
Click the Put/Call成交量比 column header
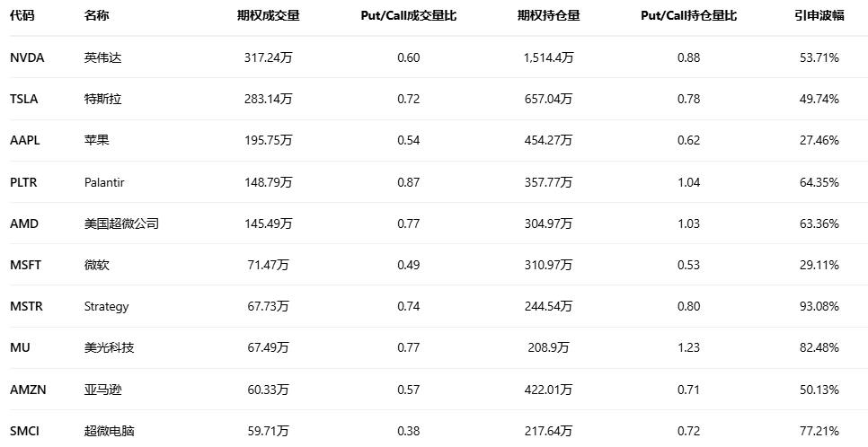[x=408, y=16]
